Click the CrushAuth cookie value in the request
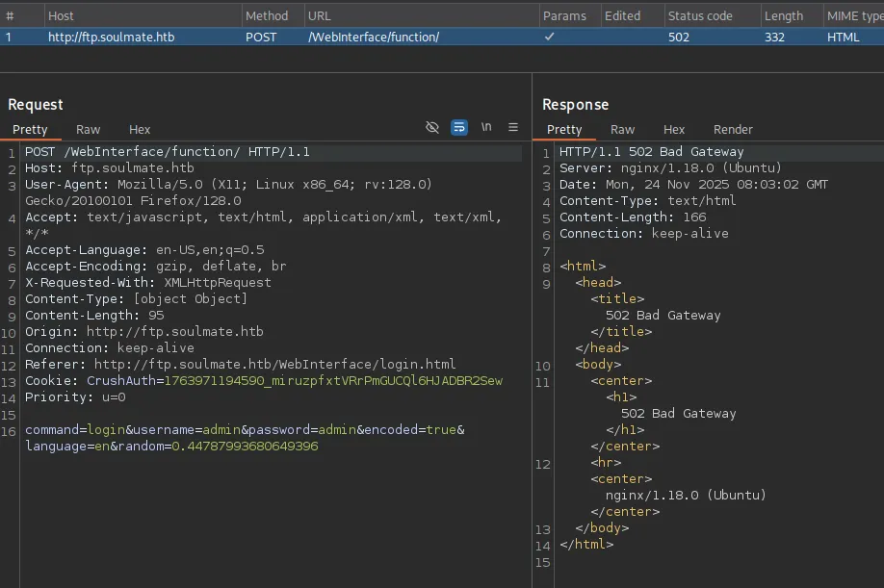 [x=333, y=381]
